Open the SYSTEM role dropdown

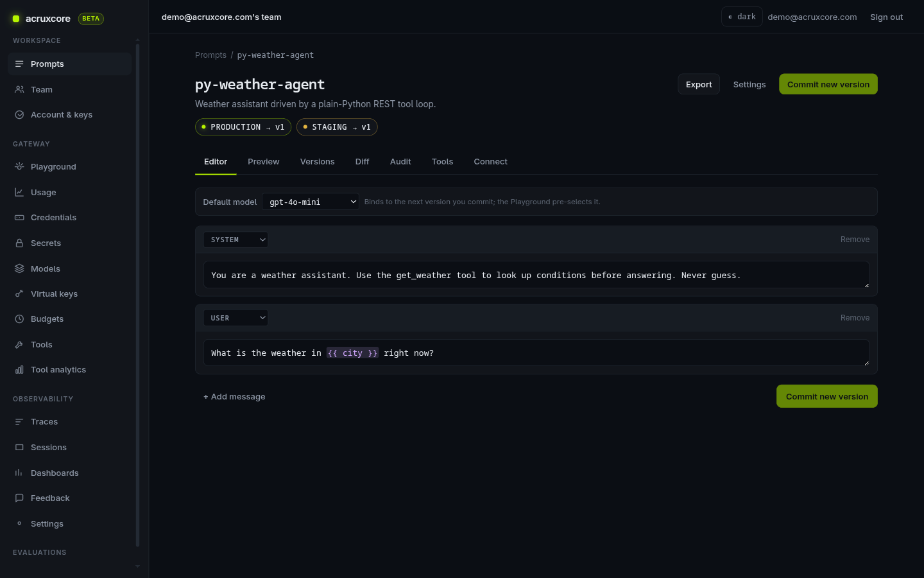point(235,240)
